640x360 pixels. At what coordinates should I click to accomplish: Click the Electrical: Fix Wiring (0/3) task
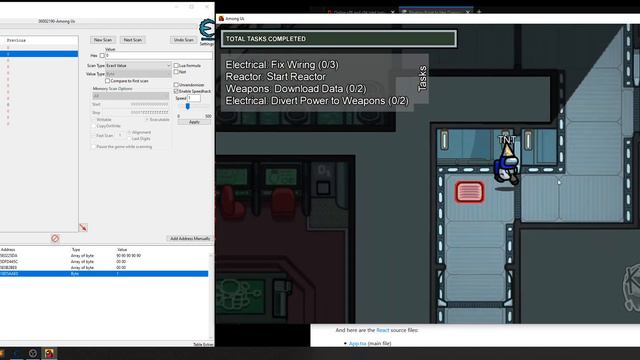(x=282, y=65)
